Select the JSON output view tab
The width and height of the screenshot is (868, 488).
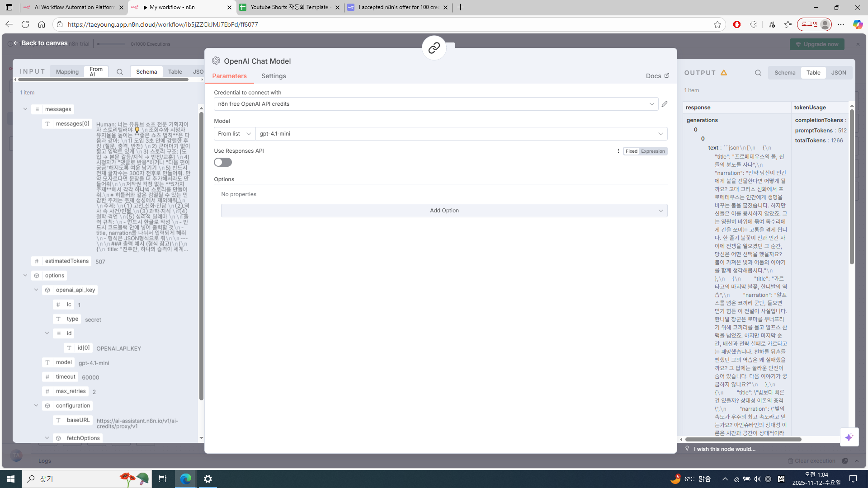838,73
